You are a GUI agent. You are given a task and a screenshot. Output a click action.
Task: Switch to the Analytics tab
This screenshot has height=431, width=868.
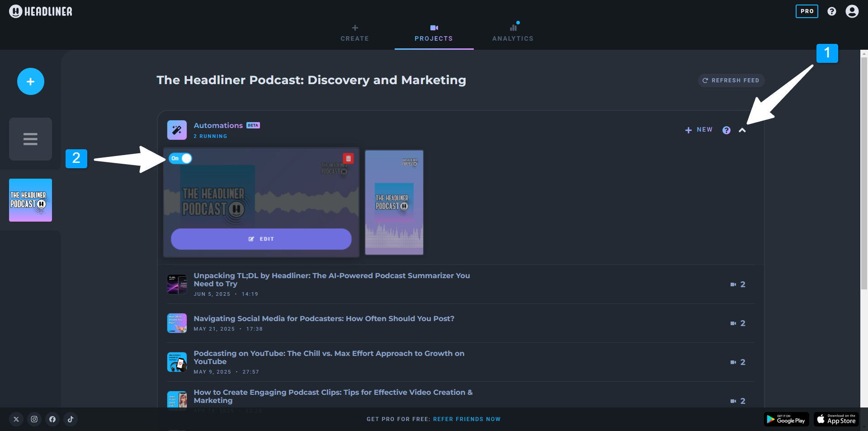tap(513, 33)
